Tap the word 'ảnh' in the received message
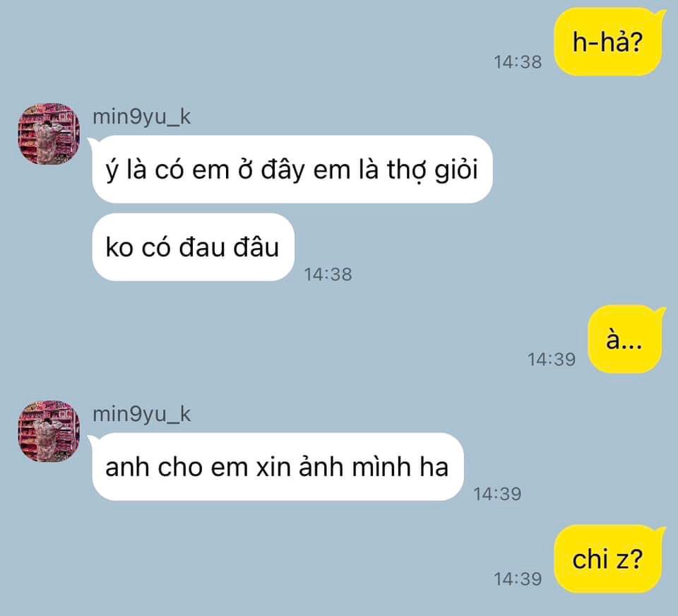This screenshot has height=616, width=678. (x=322, y=466)
